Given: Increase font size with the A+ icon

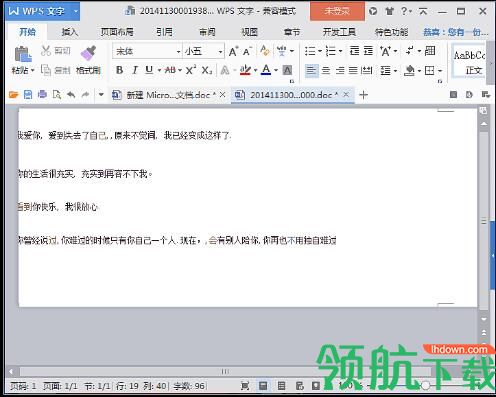Looking at the screenshot, I should (x=233, y=51).
